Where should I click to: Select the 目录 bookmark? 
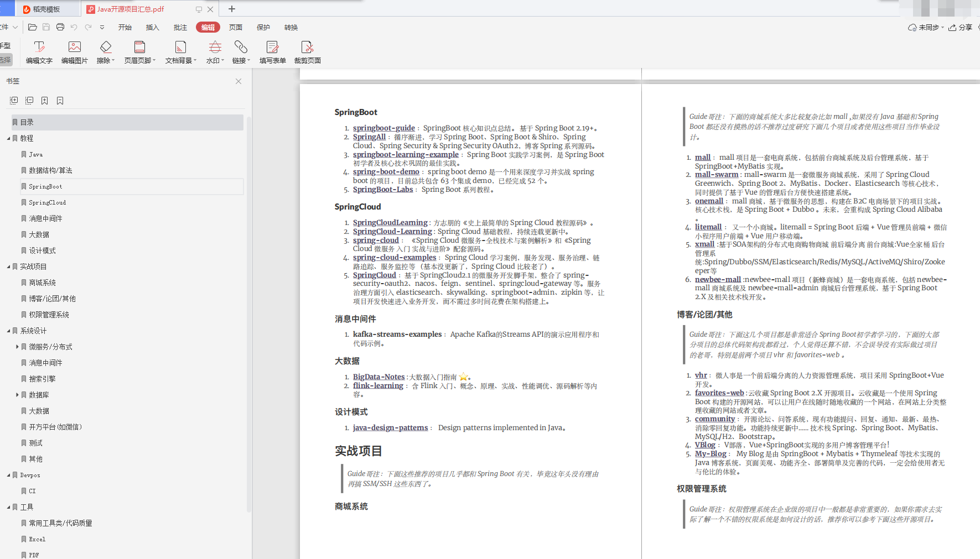[127, 122]
